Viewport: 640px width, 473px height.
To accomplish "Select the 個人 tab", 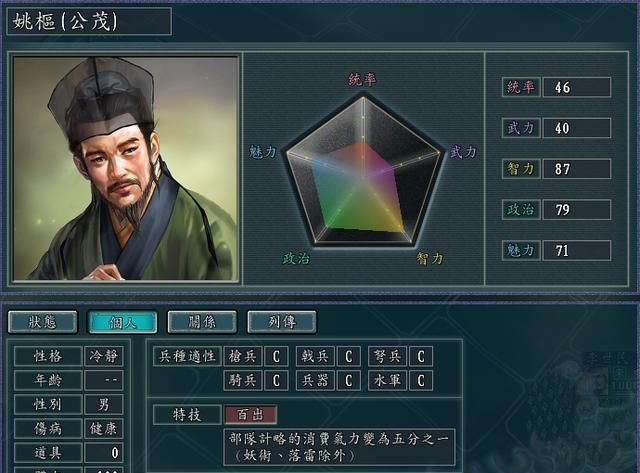I will pos(122,322).
